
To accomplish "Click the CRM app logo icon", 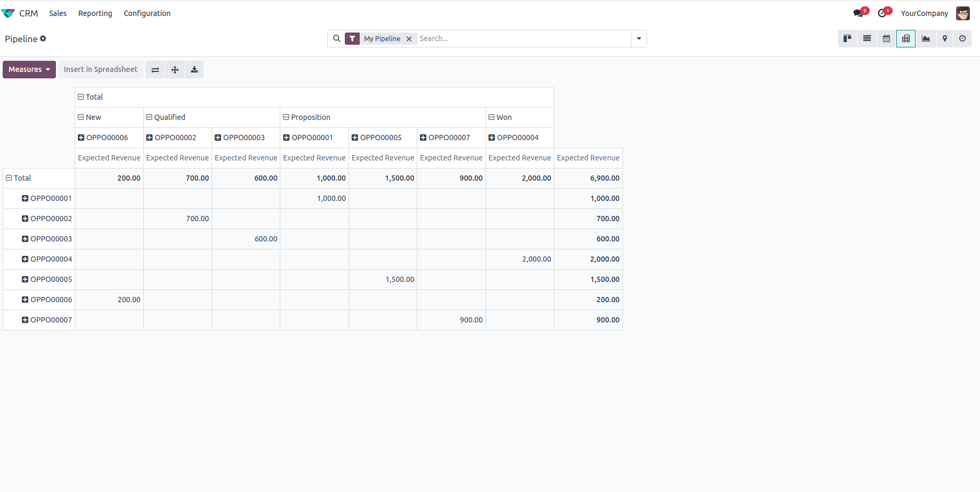I will point(8,13).
